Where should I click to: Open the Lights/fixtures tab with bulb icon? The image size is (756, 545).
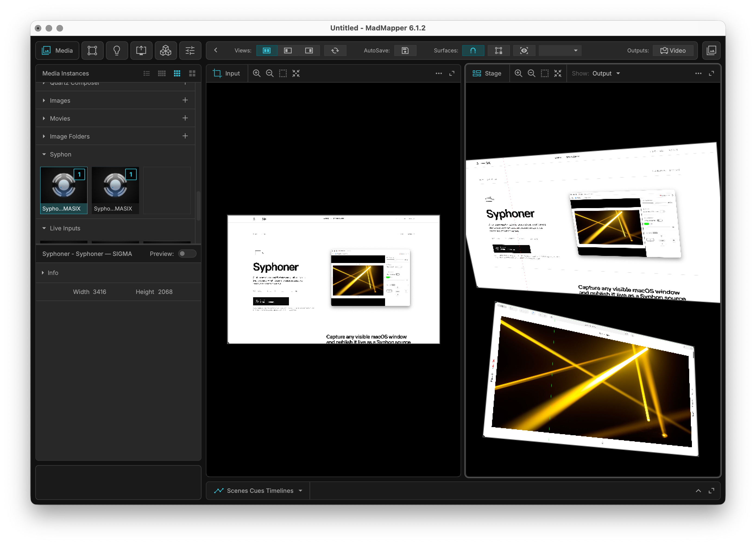tap(117, 50)
